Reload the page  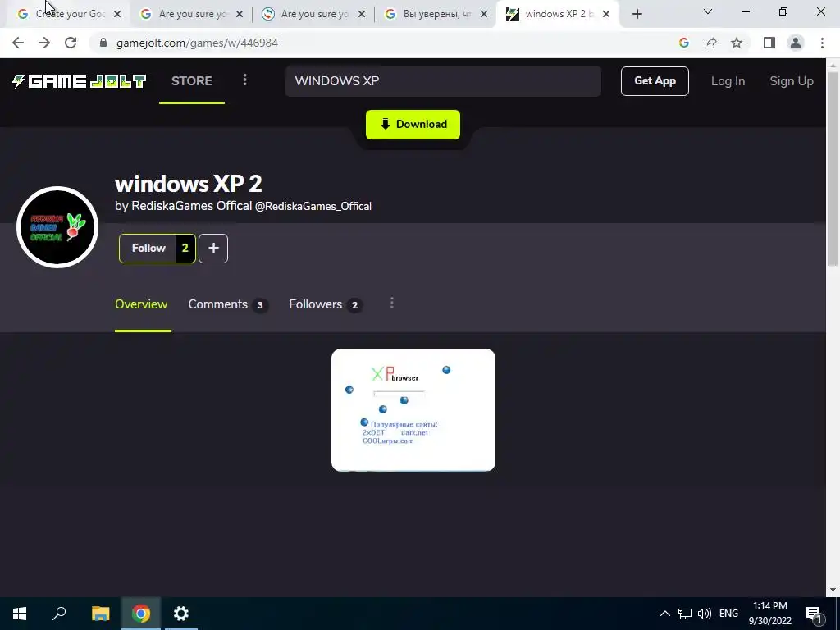point(71,43)
